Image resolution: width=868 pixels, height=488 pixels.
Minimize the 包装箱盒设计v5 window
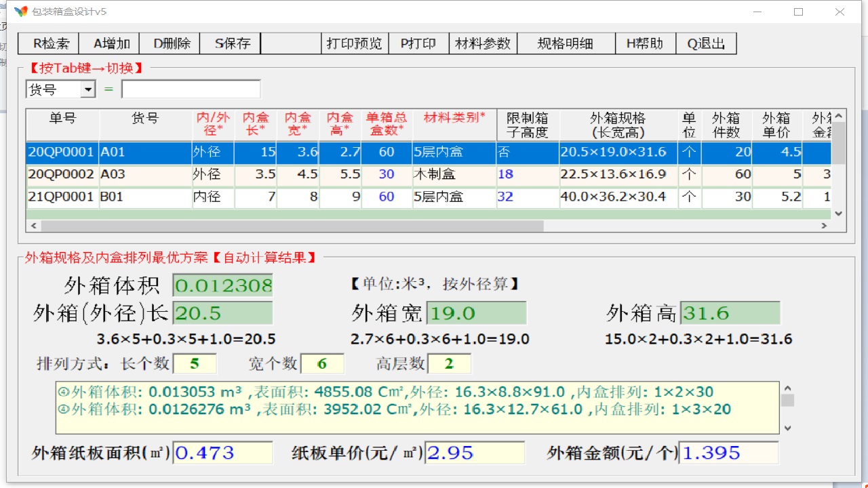[757, 12]
